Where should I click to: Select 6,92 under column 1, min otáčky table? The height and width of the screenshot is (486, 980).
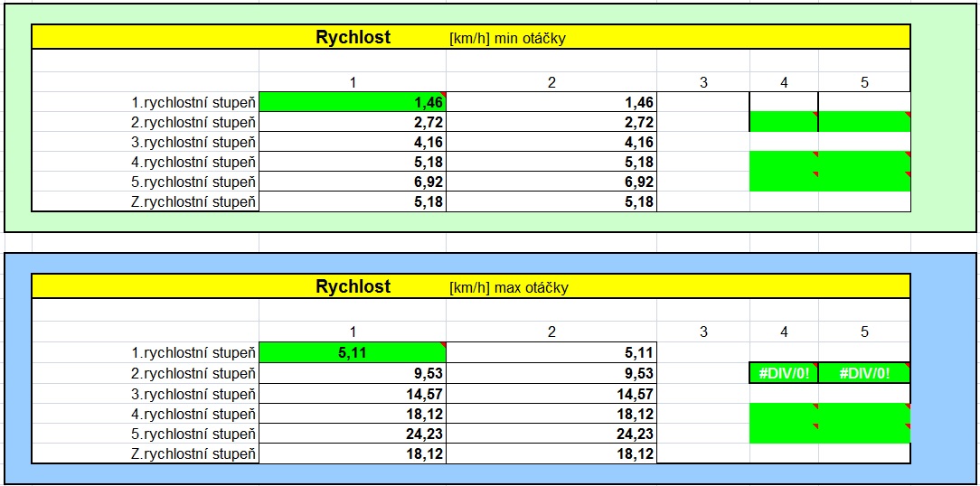pos(353,182)
